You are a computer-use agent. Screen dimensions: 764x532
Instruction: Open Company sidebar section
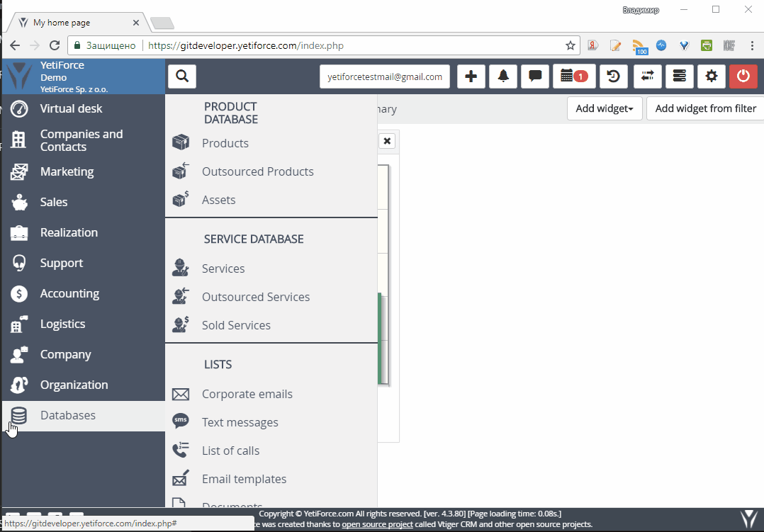pos(84,355)
